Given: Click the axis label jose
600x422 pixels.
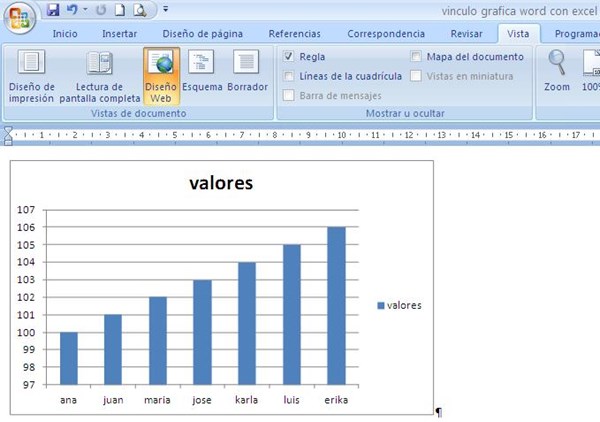Looking at the screenshot, I should point(202,401).
